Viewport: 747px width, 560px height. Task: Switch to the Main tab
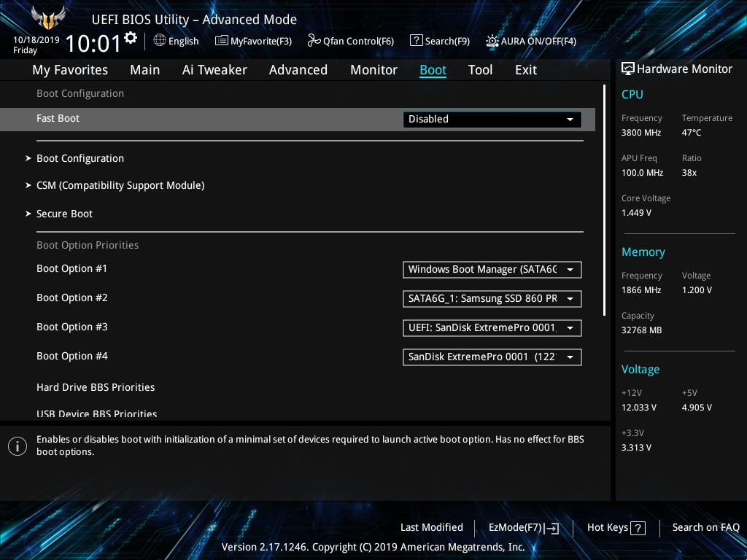point(145,70)
